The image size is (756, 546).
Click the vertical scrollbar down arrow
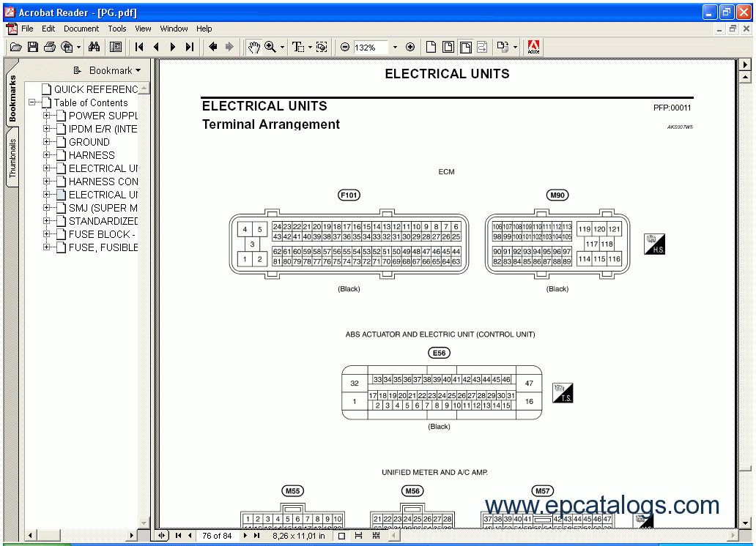745,519
